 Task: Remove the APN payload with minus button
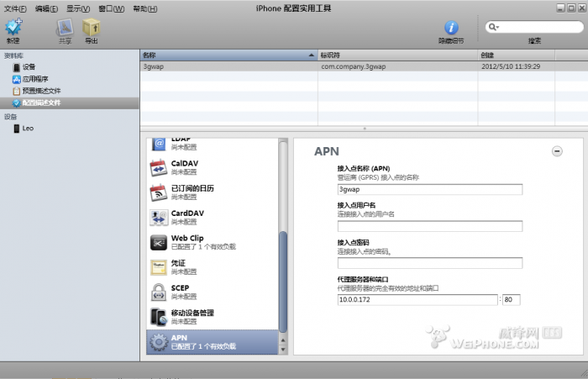(557, 151)
